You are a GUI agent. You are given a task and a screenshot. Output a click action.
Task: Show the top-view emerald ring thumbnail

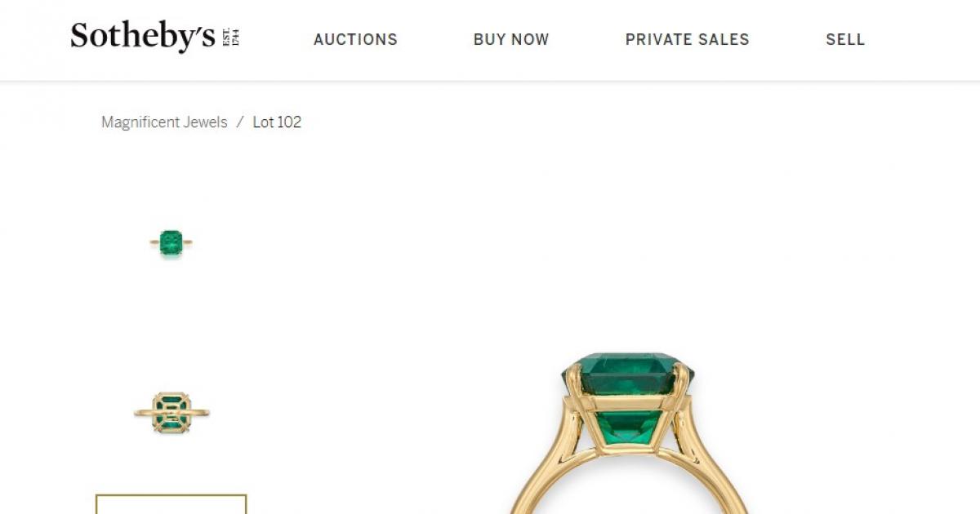171,242
